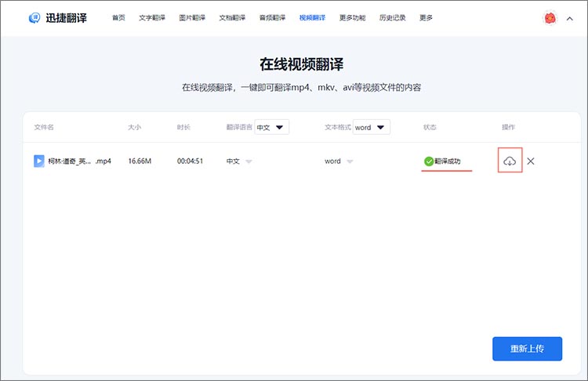Collapse the header with the up chevron

tap(570, 18)
